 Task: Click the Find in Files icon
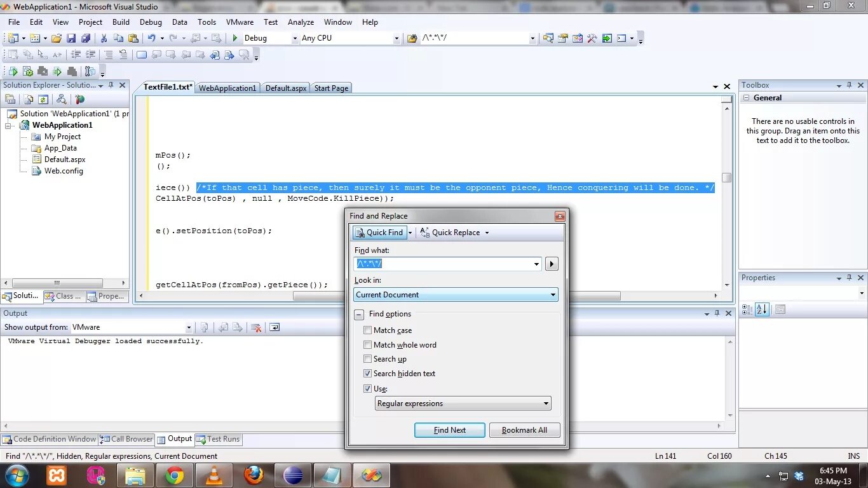coord(412,38)
